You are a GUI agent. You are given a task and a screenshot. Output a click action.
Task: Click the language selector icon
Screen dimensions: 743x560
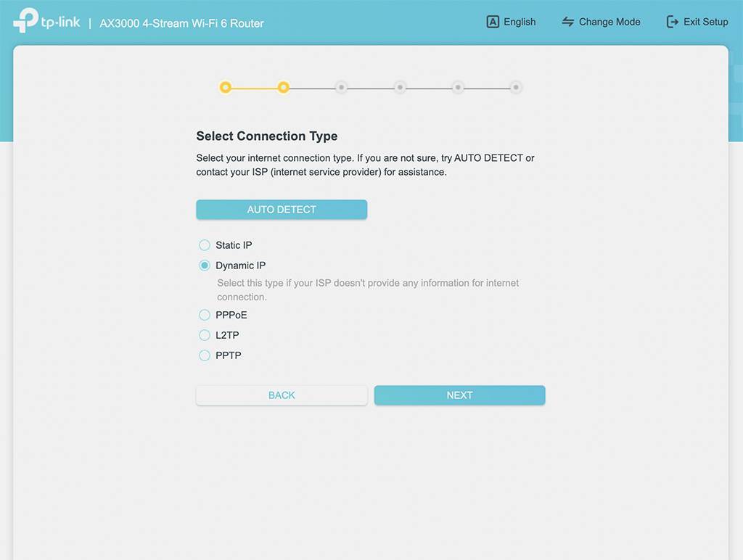pyautogui.click(x=493, y=22)
